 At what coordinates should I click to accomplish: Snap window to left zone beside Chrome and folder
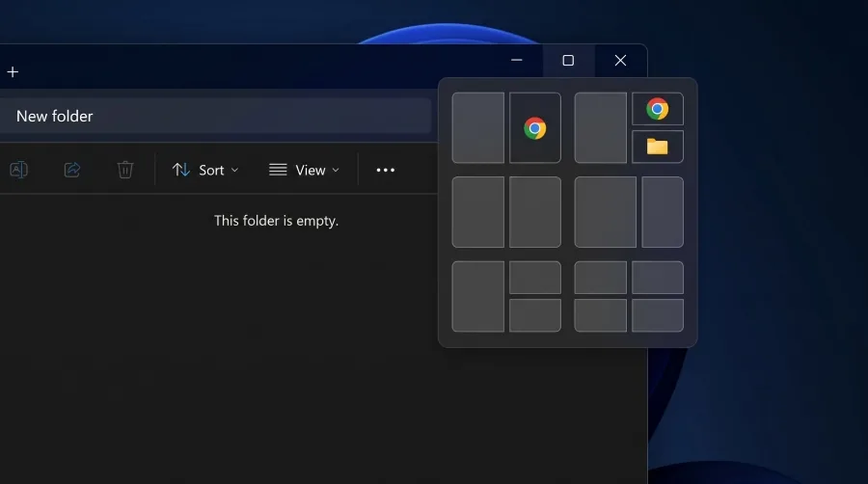pyautogui.click(x=600, y=128)
